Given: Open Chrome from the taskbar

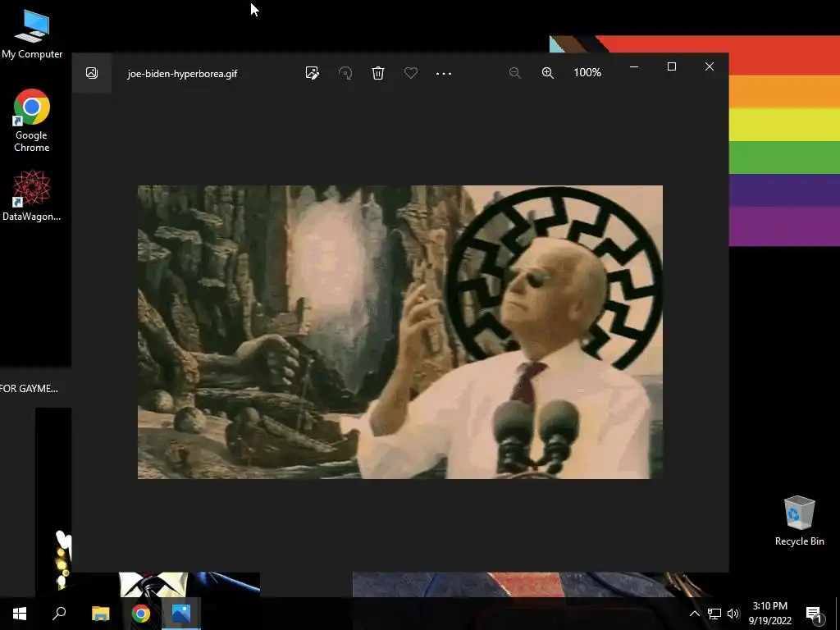Looking at the screenshot, I should pos(141,614).
